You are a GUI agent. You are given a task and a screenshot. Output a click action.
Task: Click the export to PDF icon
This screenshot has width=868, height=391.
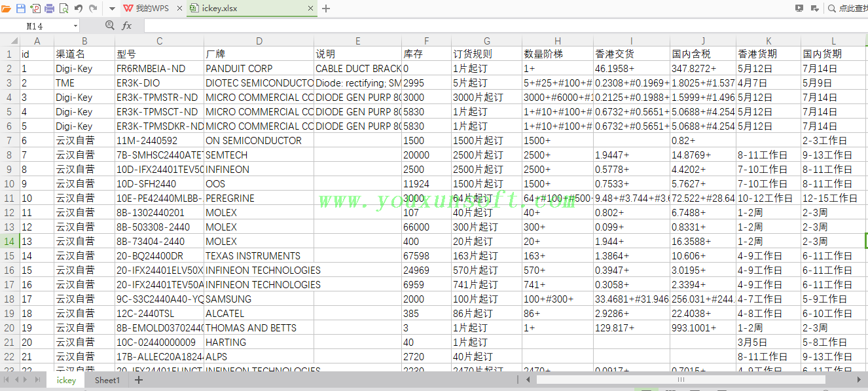pos(35,9)
